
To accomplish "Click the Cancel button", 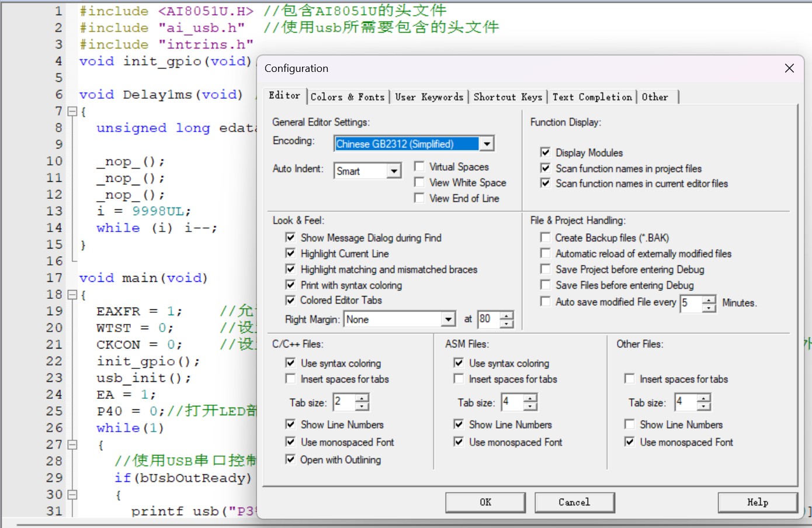I will point(574,502).
